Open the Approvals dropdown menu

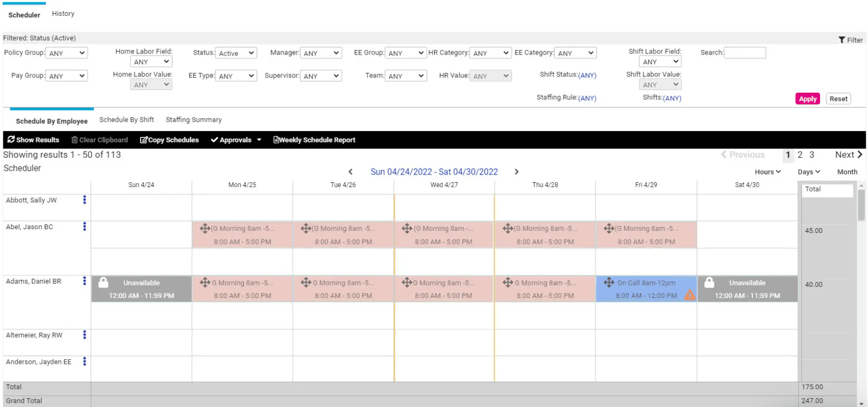tap(236, 140)
